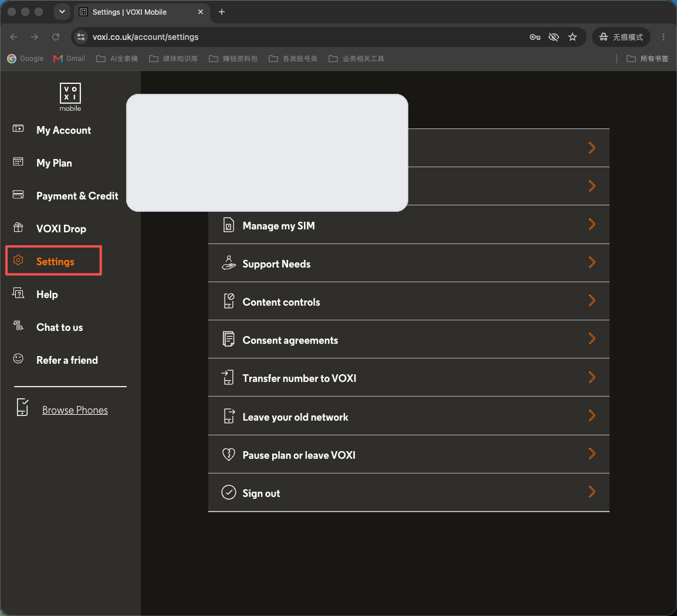Open Payment & Credit in sidebar

[x=77, y=196]
